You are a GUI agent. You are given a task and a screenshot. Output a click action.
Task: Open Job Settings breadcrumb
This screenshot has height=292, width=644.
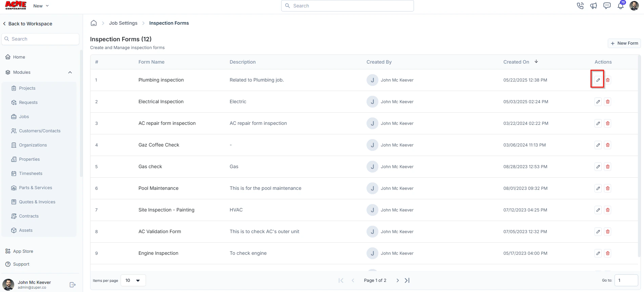pos(123,23)
